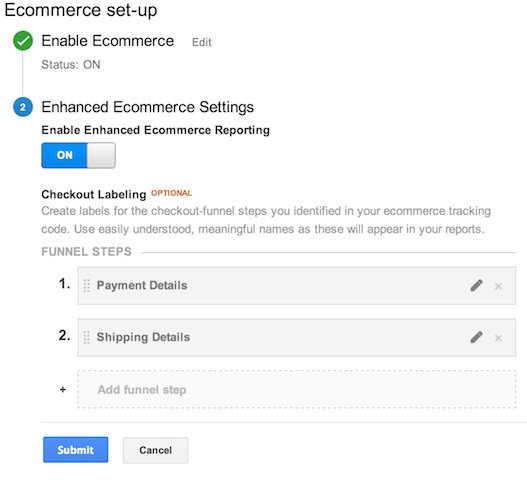The height and width of the screenshot is (480, 527).
Task: Select the Payment Details funnel step row
Action: tap(297, 286)
